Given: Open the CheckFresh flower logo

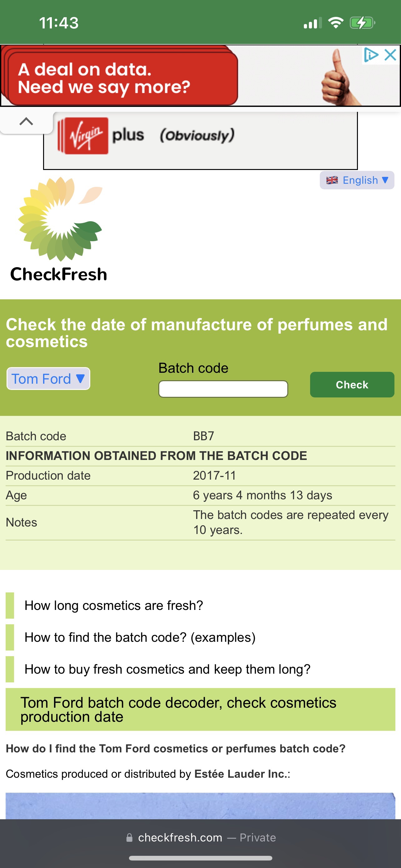Looking at the screenshot, I should click(x=60, y=219).
